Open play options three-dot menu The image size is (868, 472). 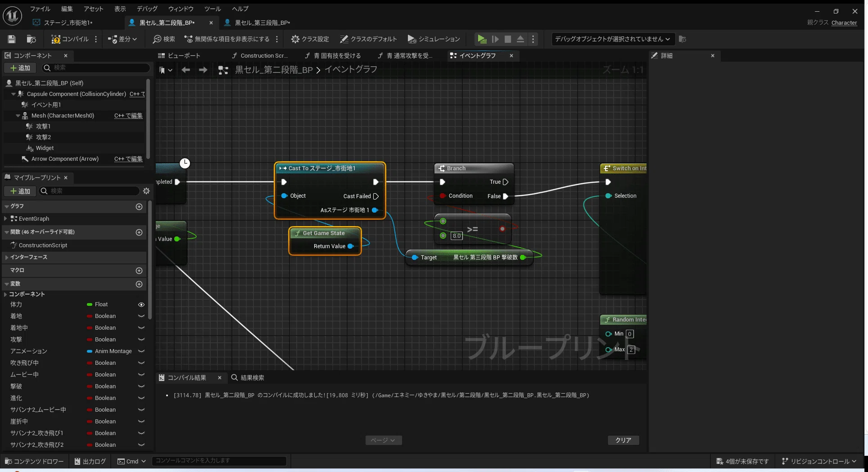533,39
